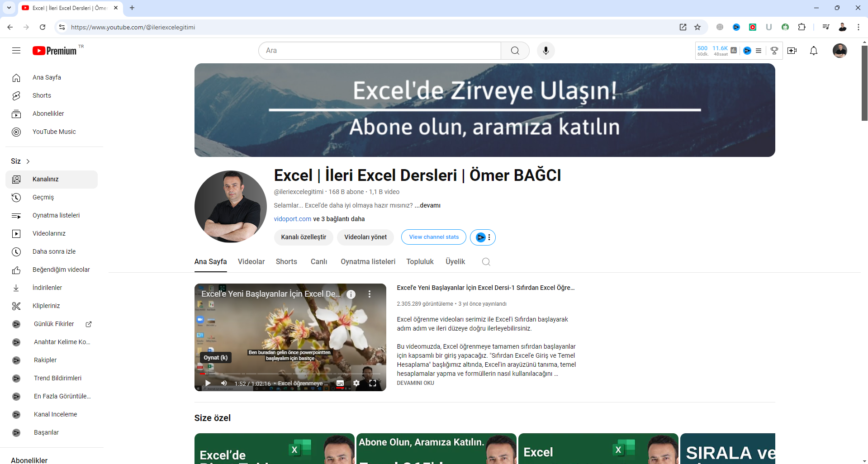Open the hamburger guide menu
This screenshot has height=464, width=868.
16,51
